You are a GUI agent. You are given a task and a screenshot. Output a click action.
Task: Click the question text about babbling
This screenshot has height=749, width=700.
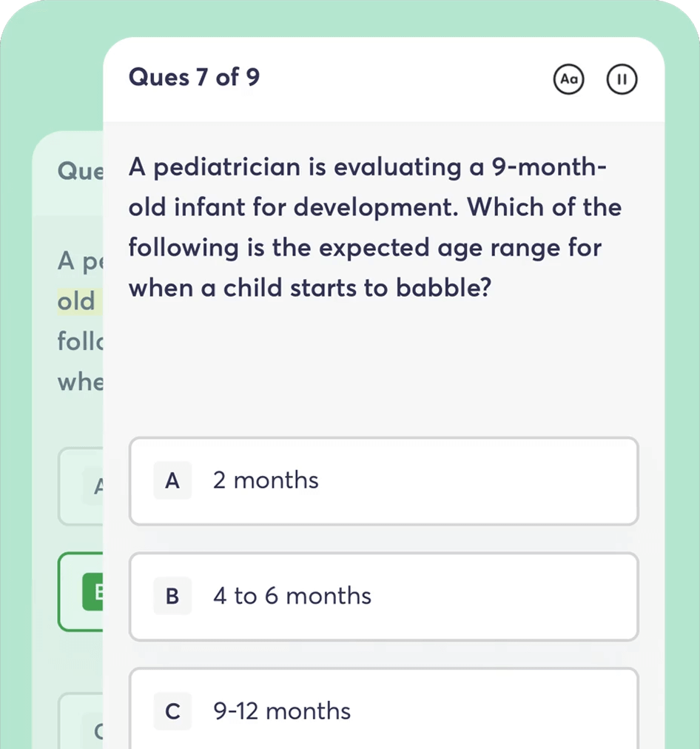(374, 226)
